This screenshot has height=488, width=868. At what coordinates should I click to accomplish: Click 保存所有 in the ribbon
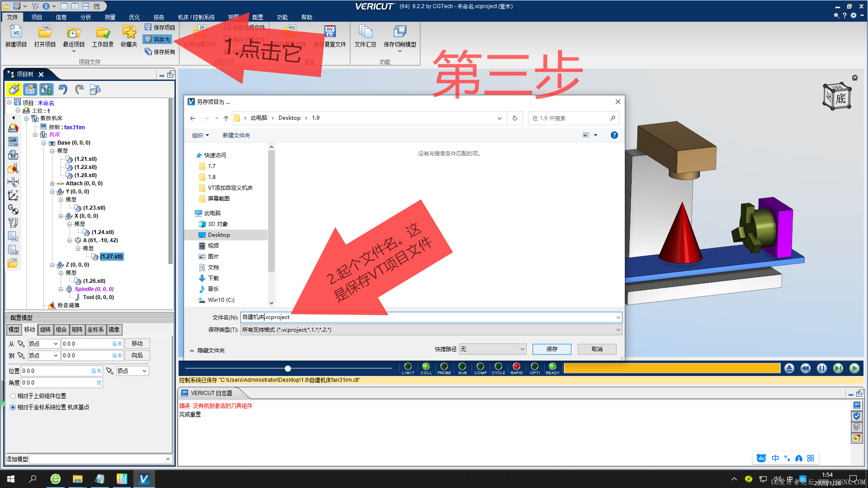click(160, 52)
